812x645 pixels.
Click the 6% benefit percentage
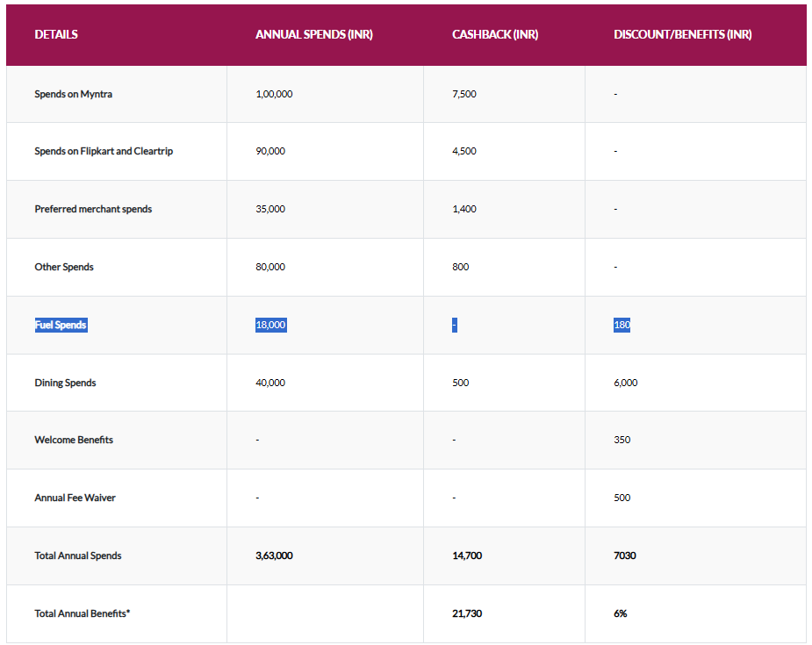(621, 614)
